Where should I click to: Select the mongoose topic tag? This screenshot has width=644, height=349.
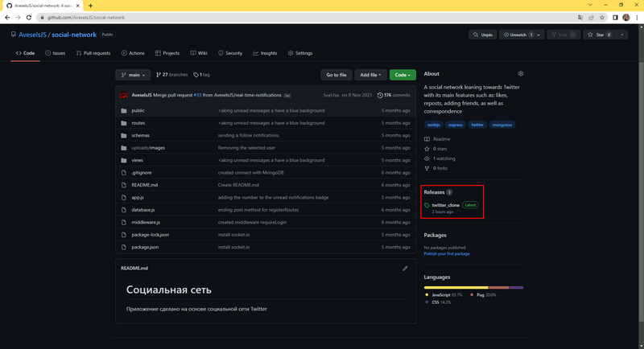pos(502,125)
